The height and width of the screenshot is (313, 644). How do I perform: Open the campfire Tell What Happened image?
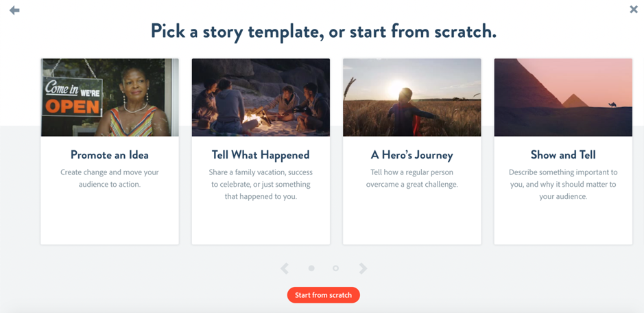[x=261, y=97]
